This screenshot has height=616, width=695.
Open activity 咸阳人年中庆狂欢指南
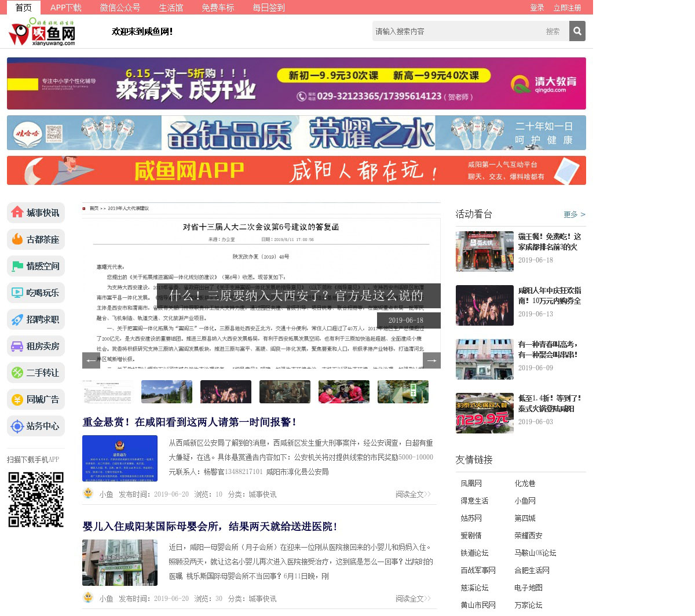click(550, 296)
